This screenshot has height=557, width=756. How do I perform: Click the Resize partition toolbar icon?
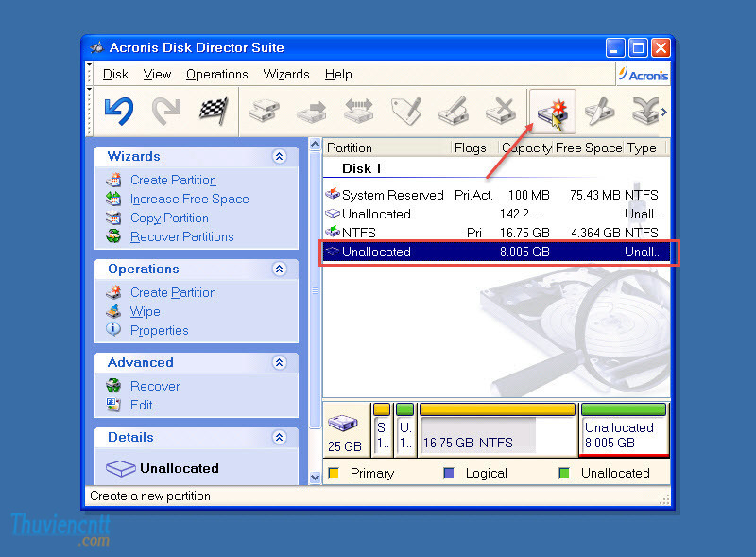pos(359,111)
